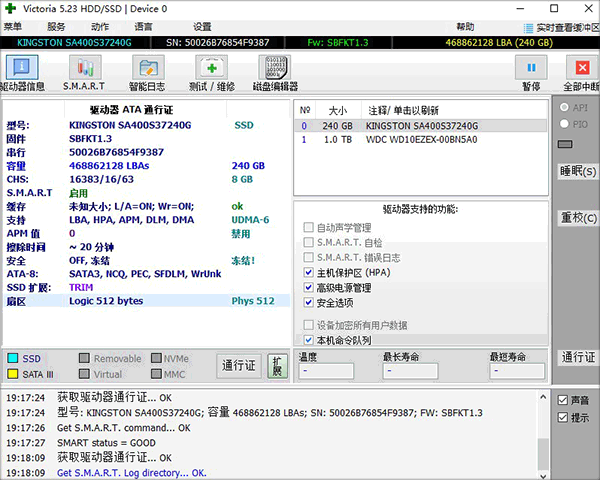
Task: Click the 全部中断 red stop icon
Action: point(581,68)
